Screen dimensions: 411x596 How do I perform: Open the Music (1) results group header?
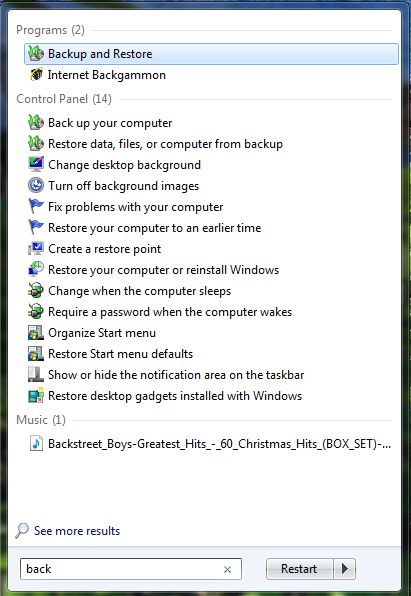pos(41,420)
